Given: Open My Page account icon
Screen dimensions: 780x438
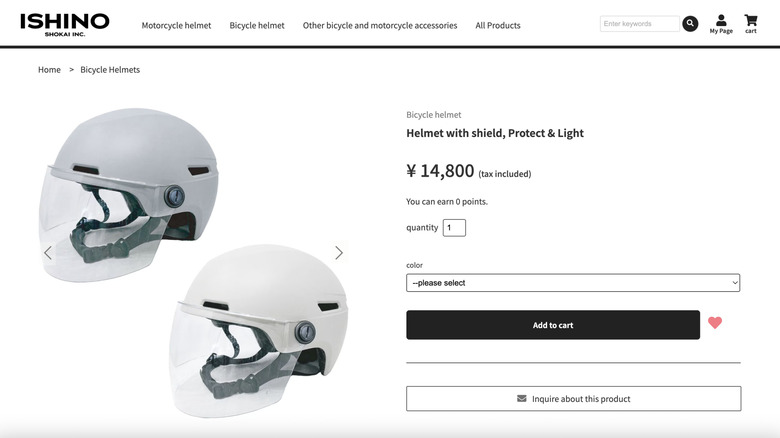Looking at the screenshot, I should (x=721, y=24).
